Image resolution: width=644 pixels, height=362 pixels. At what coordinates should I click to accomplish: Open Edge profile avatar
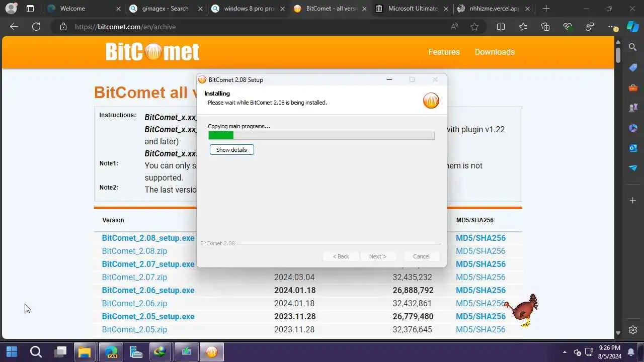(x=11, y=8)
